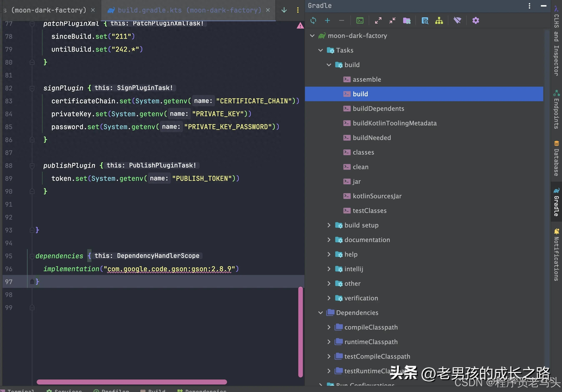Select the clean Gradle task
Viewport: 562px width, 392px height.
tap(360, 167)
